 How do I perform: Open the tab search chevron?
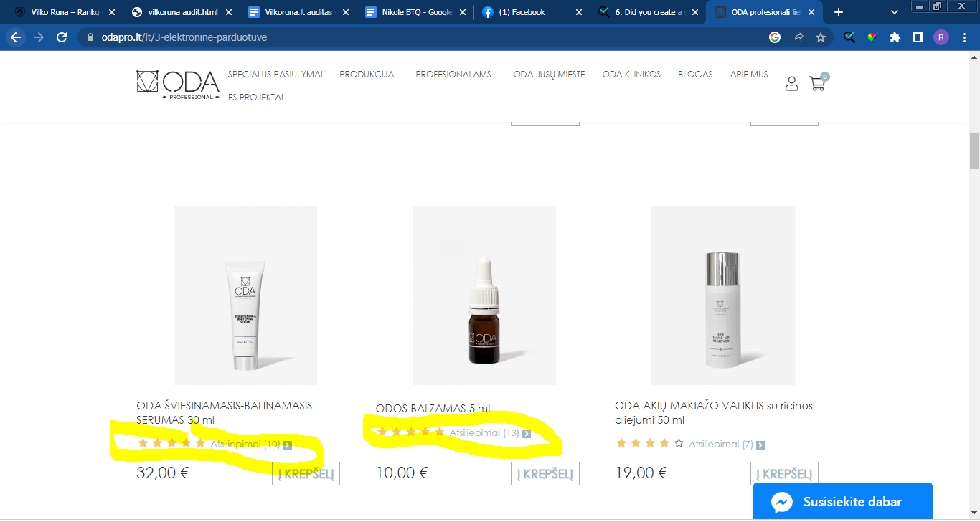(x=895, y=12)
